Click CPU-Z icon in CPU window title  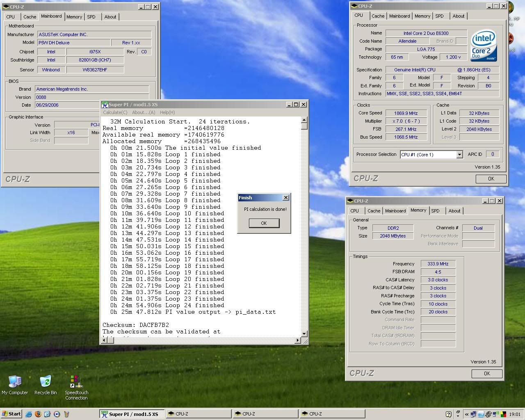tap(354, 6)
